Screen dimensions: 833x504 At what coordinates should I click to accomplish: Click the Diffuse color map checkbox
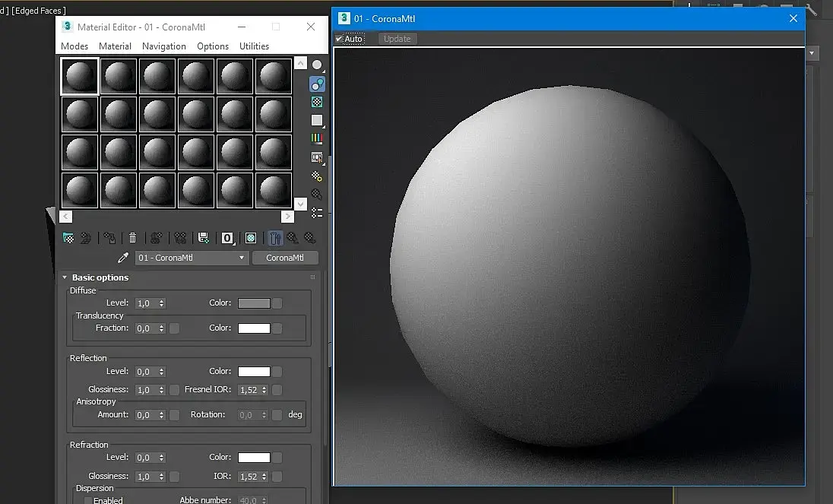tap(277, 303)
